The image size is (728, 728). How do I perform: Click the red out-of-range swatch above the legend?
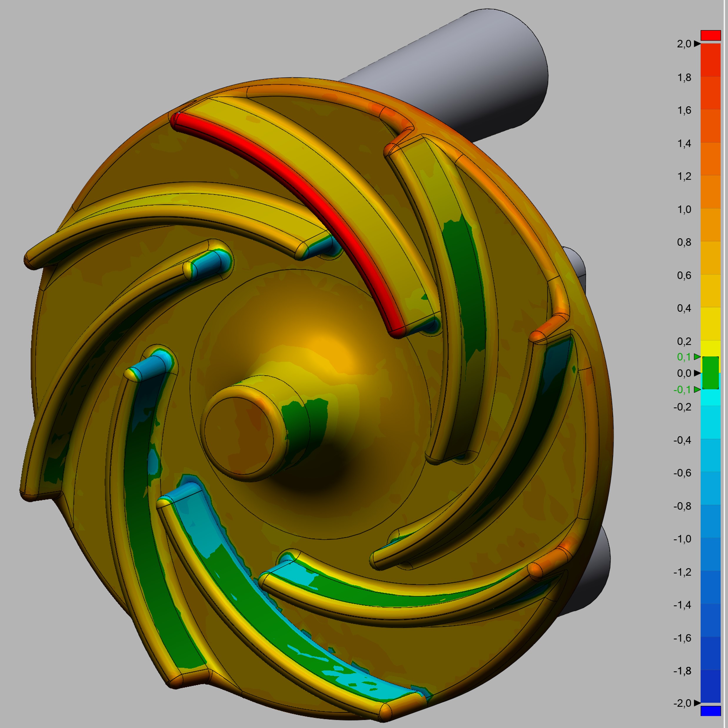[x=710, y=35]
